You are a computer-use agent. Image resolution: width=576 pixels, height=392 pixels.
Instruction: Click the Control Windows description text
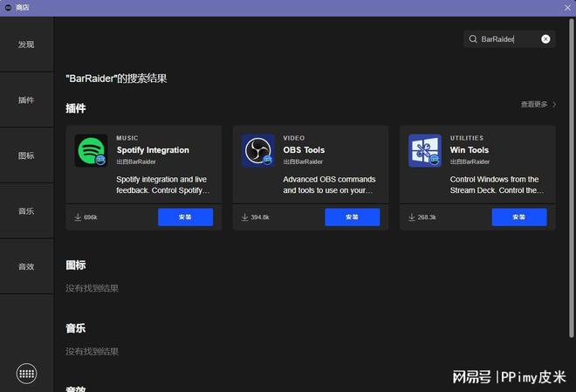tap(497, 185)
